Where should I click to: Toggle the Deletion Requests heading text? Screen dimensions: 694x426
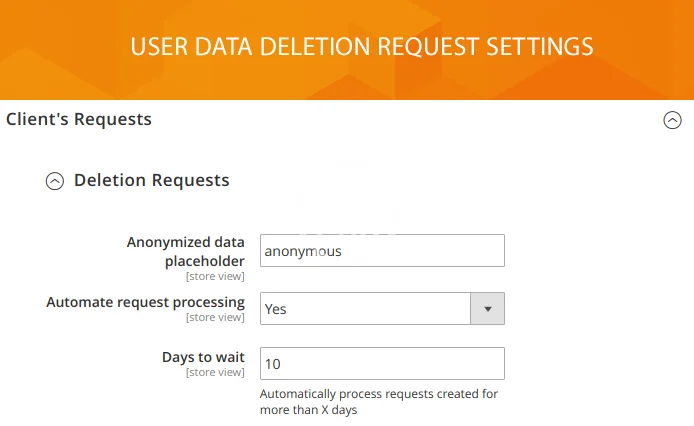coord(151,180)
